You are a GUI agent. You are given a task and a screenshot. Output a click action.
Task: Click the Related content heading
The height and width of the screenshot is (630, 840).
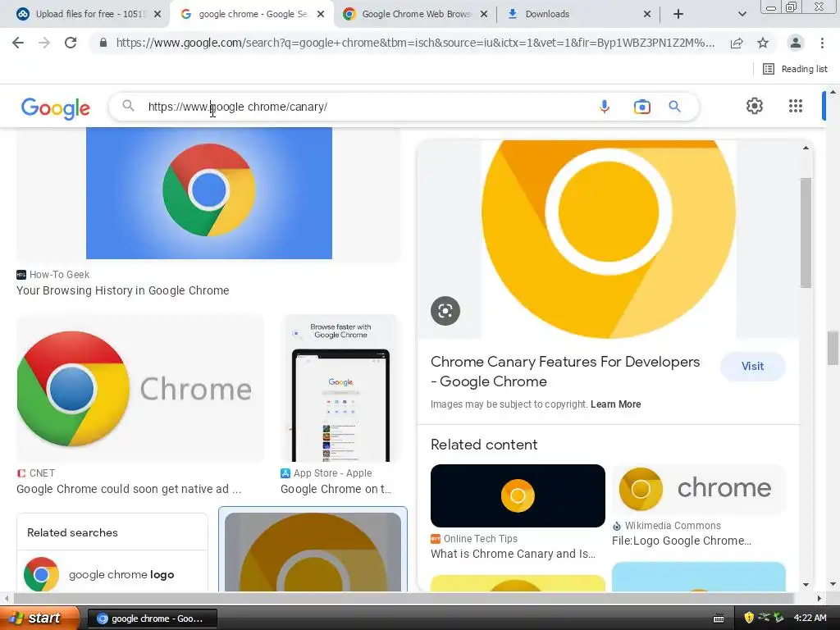click(484, 445)
